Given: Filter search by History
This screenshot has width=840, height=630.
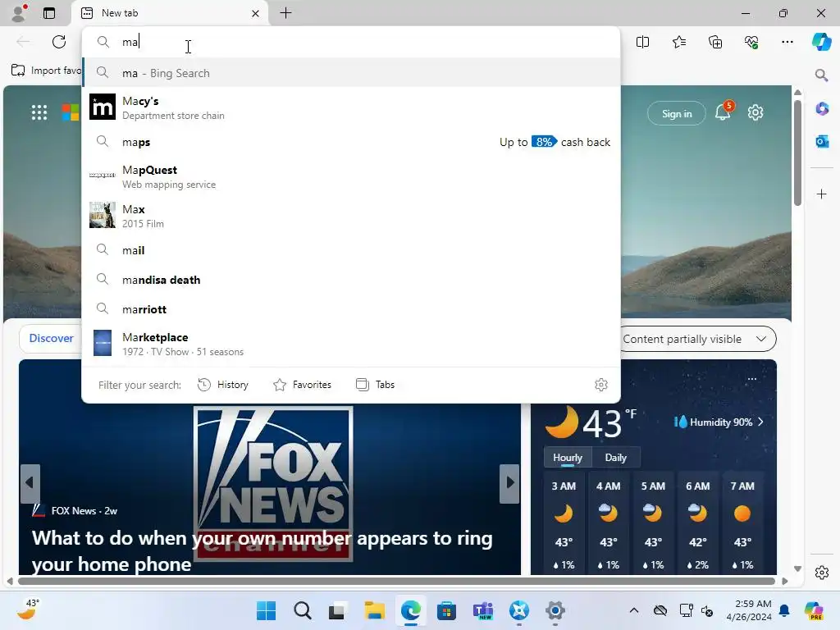Looking at the screenshot, I should [223, 385].
